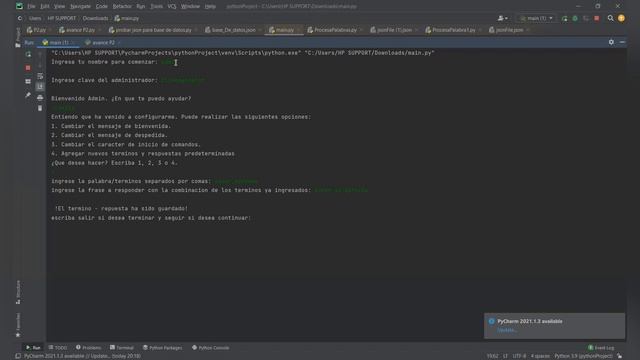
Task: Open the main (1) run configuration dropdown
Action: point(536,18)
